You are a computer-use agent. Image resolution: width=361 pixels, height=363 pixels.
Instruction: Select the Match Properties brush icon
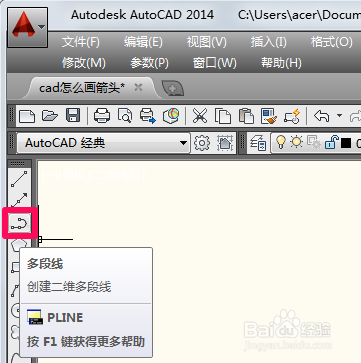[269, 116]
